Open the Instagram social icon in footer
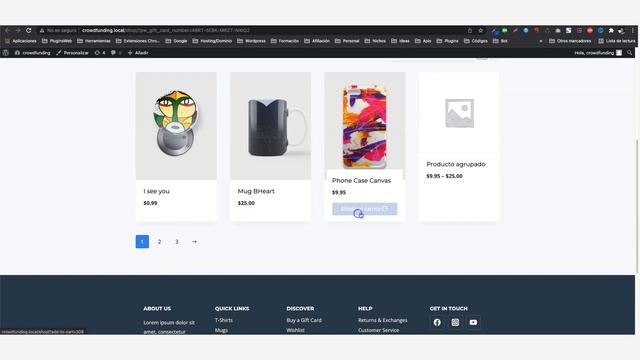640x360 pixels. (x=455, y=322)
